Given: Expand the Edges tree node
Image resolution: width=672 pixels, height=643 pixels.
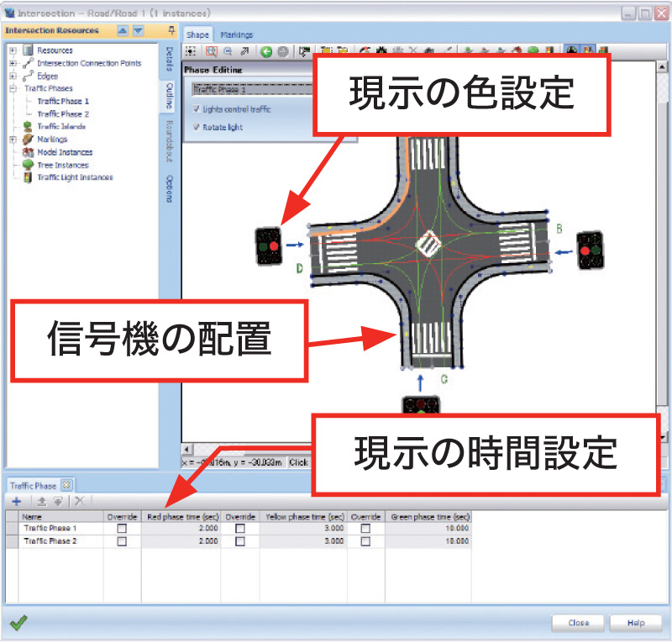Looking at the screenshot, I should [x=13, y=76].
